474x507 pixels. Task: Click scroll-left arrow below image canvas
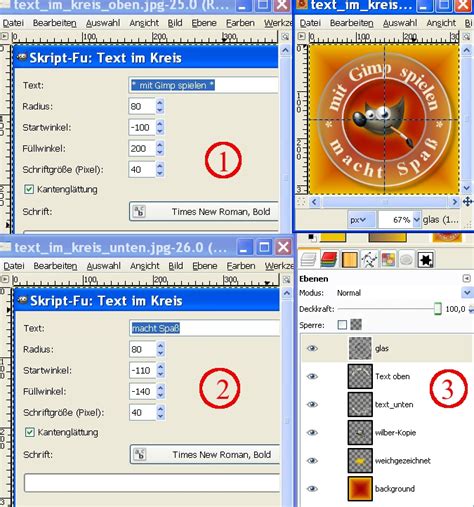click(314, 202)
